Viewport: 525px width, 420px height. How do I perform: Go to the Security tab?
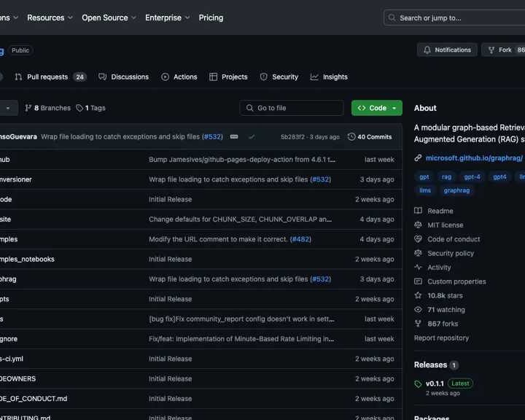(279, 77)
